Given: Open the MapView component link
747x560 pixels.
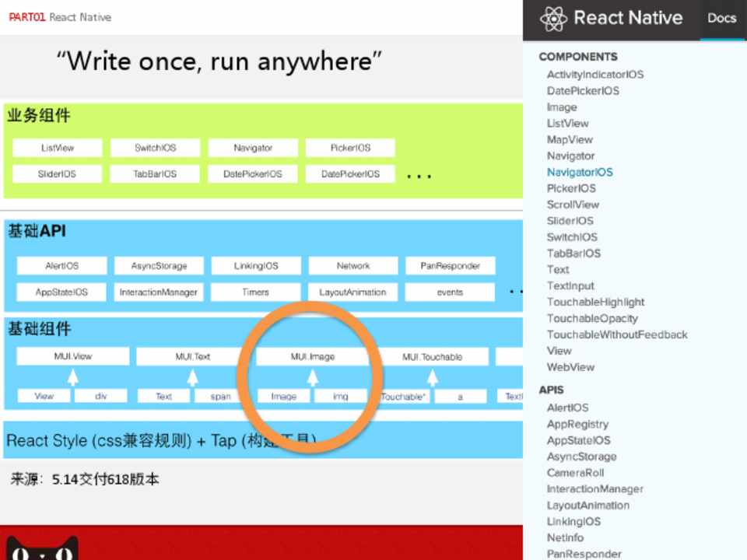Looking at the screenshot, I should (x=570, y=139).
